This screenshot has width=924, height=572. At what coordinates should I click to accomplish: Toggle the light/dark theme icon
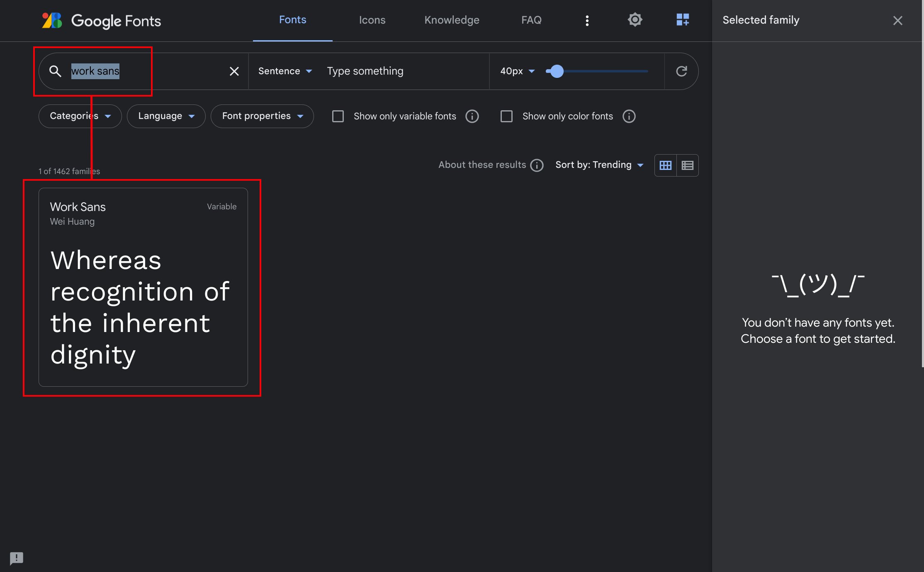point(635,20)
